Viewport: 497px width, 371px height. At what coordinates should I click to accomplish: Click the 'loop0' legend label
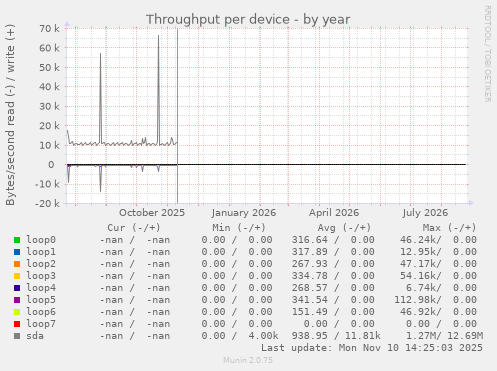coord(41,240)
